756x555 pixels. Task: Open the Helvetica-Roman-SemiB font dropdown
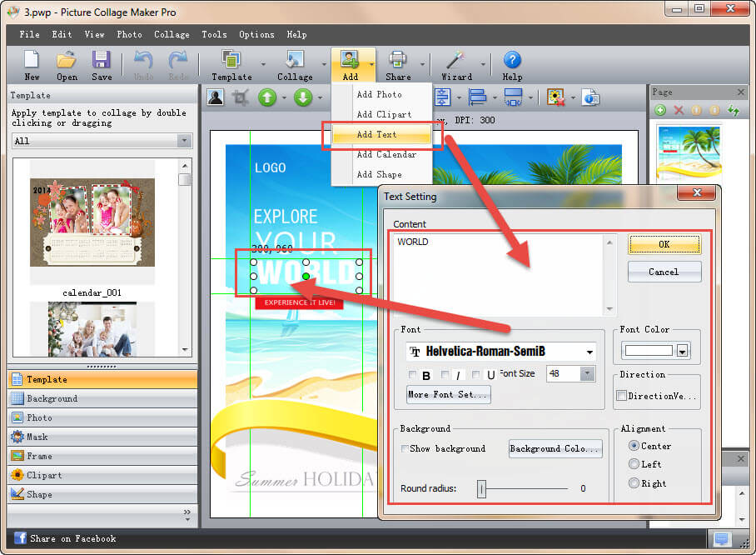click(x=589, y=352)
